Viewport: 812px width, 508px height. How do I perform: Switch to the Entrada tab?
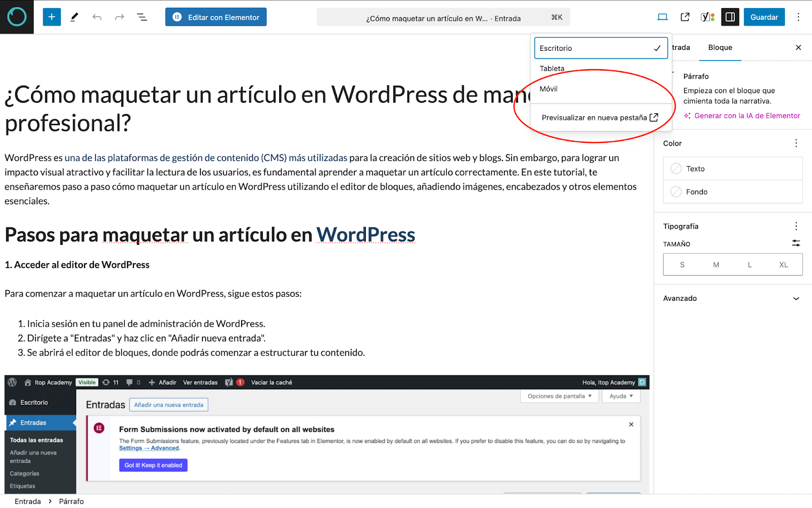click(x=681, y=47)
